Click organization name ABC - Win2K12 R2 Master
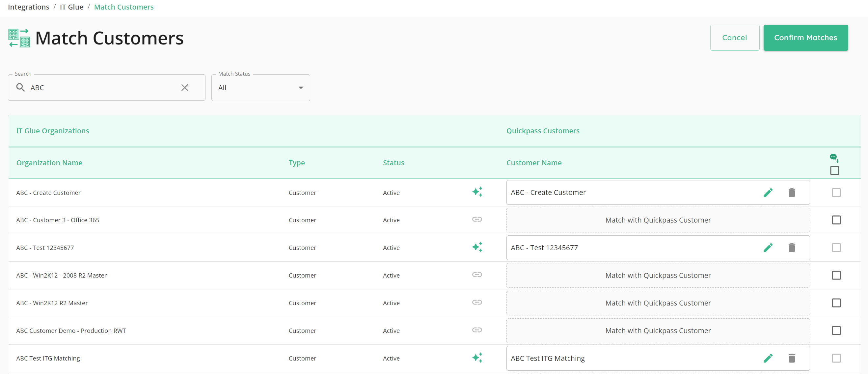The width and height of the screenshot is (868, 374). (52, 303)
